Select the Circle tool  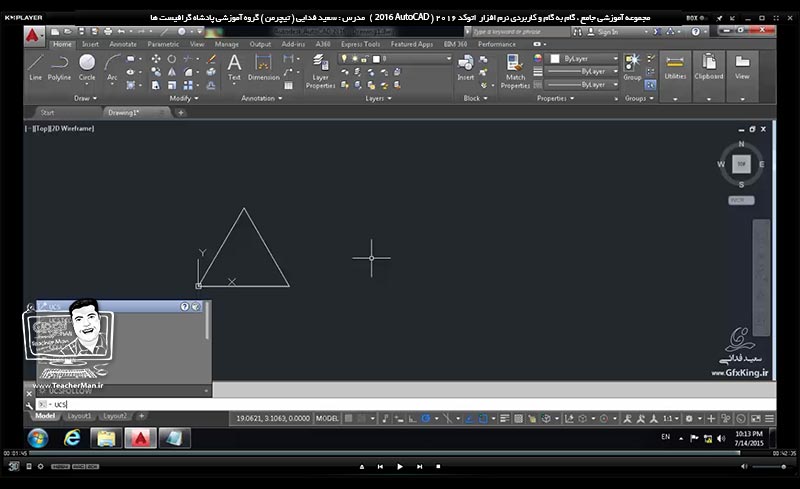click(87, 68)
